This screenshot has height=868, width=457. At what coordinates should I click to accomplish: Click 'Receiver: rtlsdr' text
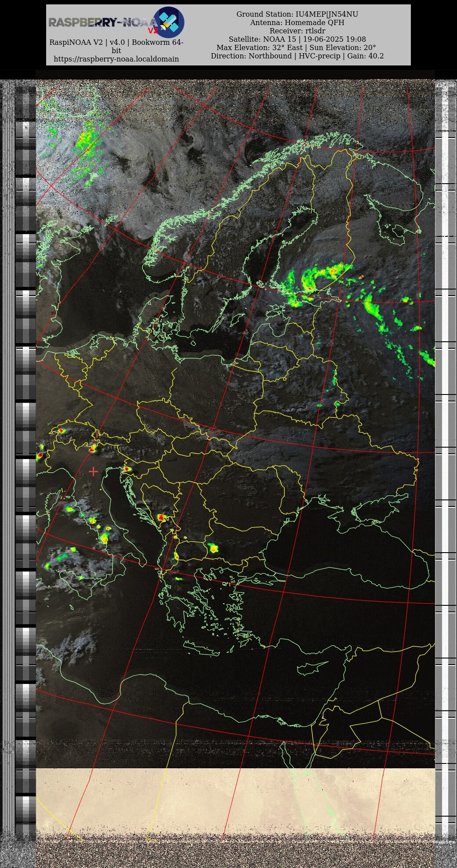(297, 31)
